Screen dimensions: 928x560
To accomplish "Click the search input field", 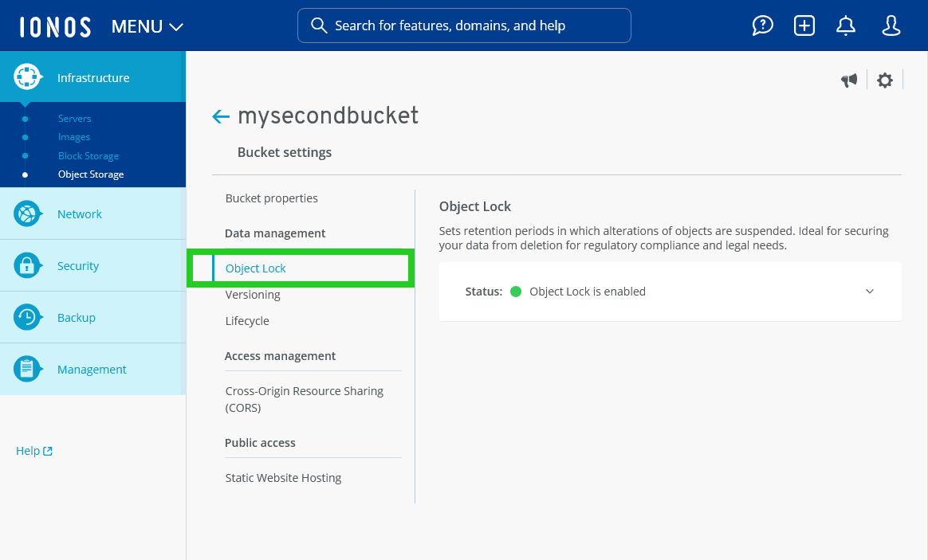I will pos(464,25).
